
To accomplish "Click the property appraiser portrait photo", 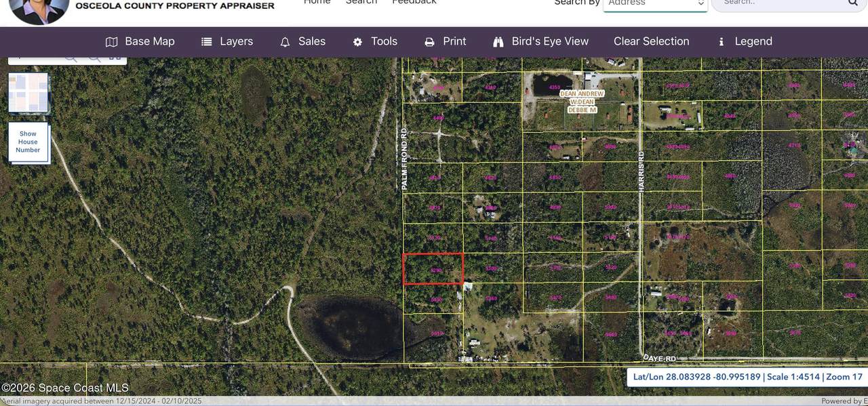I will 39,9.
